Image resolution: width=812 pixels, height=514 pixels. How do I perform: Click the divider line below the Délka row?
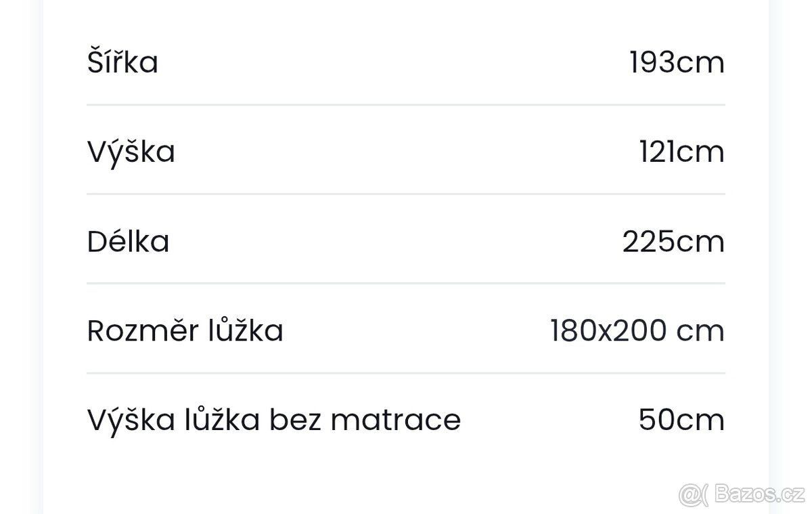406,283
